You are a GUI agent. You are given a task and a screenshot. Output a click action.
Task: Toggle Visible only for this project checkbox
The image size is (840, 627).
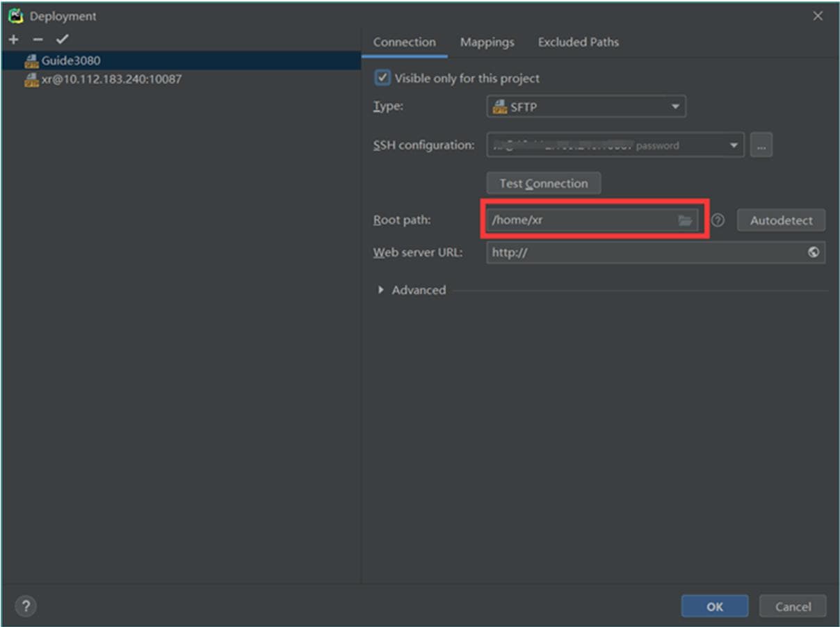[x=382, y=78]
